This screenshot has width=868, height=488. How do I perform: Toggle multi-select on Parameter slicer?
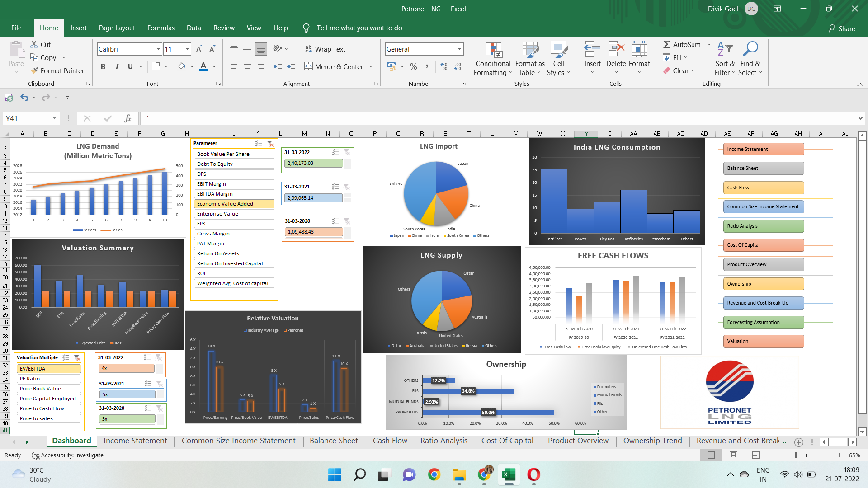[x=259, y=143]
